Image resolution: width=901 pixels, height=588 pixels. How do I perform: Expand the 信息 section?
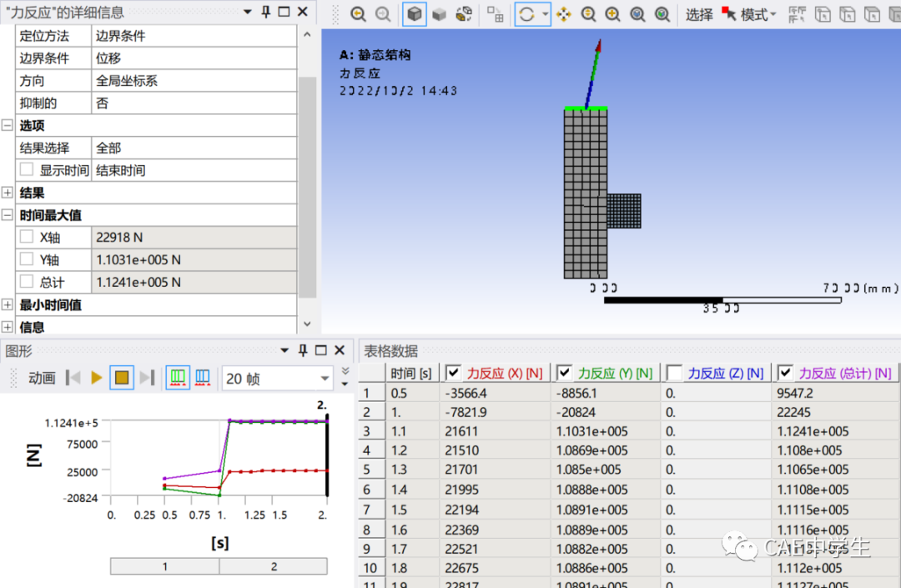[x=8, y=327]
